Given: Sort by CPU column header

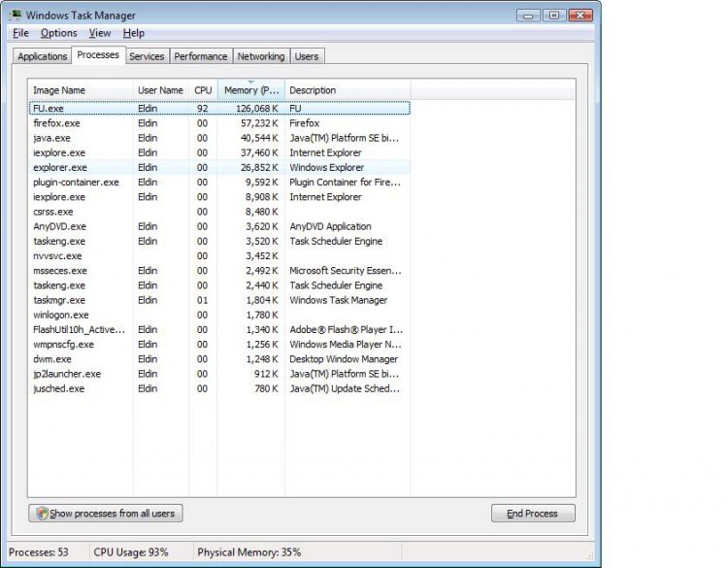Looking at the screenshot, I should 203,90.
